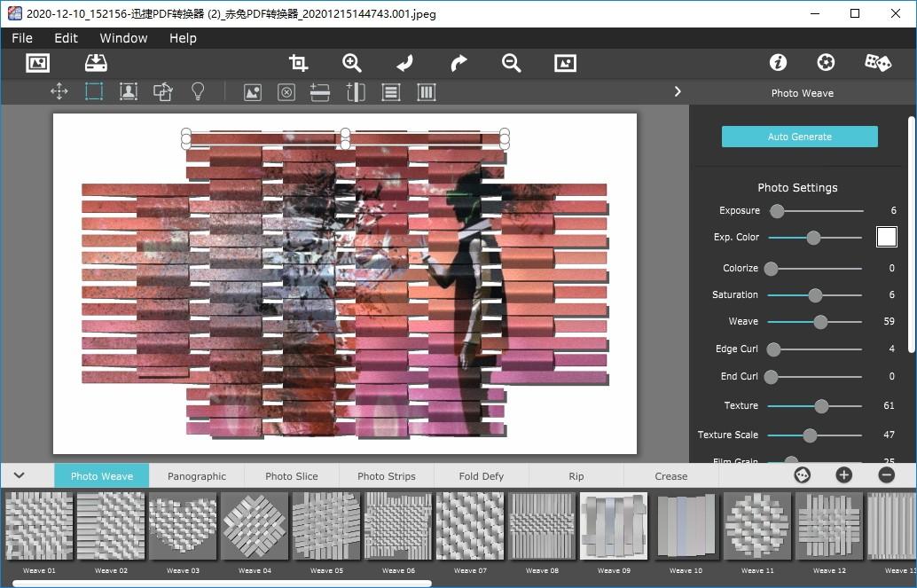Click the save-to-drive icon
917x588 pixels.
tap(96, 63)
